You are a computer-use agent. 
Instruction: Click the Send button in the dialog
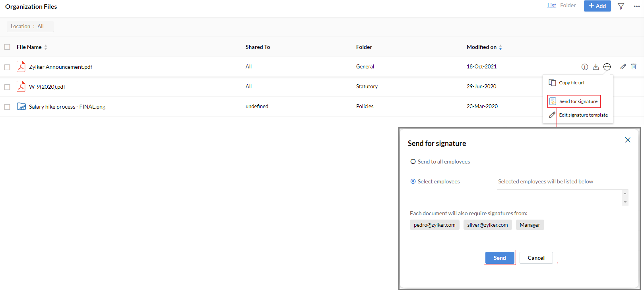click(x=500, y=258)
